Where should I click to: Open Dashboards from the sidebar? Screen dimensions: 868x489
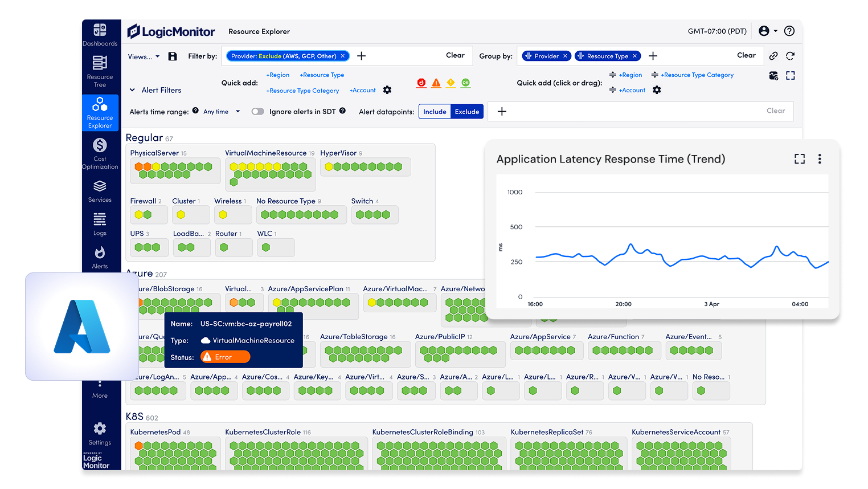[100, 35]
